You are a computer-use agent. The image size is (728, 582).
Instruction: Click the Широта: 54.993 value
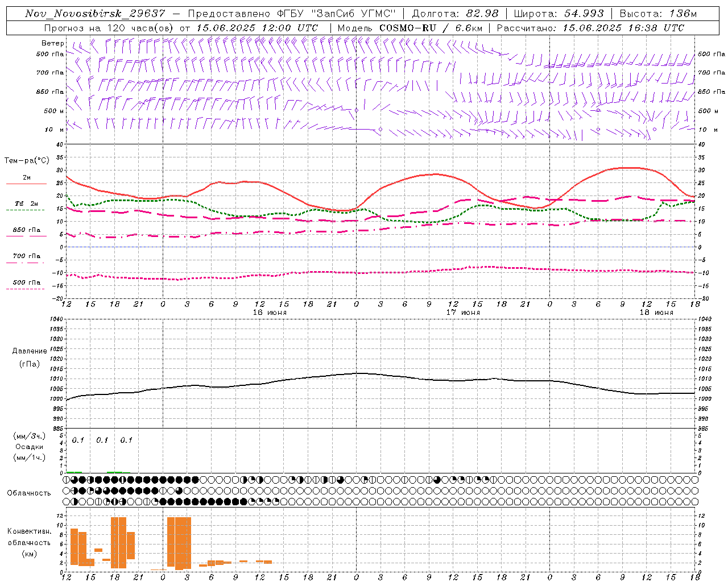(x=559, y=14)
